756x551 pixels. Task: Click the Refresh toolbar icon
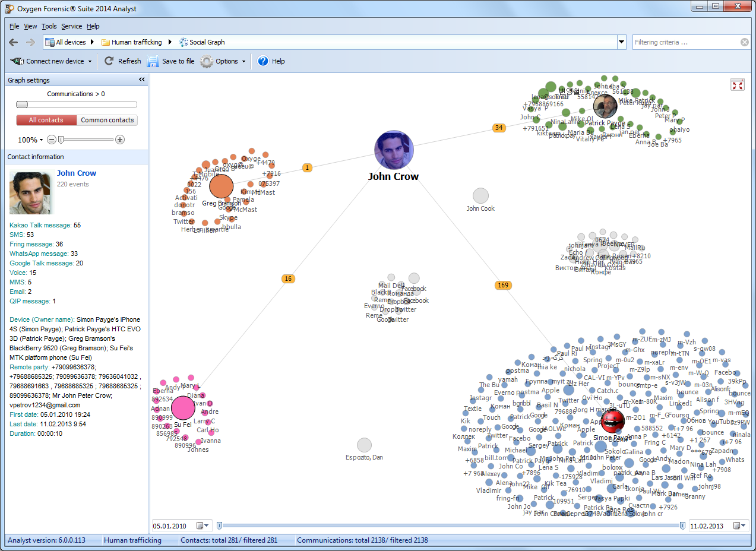(x=109, y=61)
